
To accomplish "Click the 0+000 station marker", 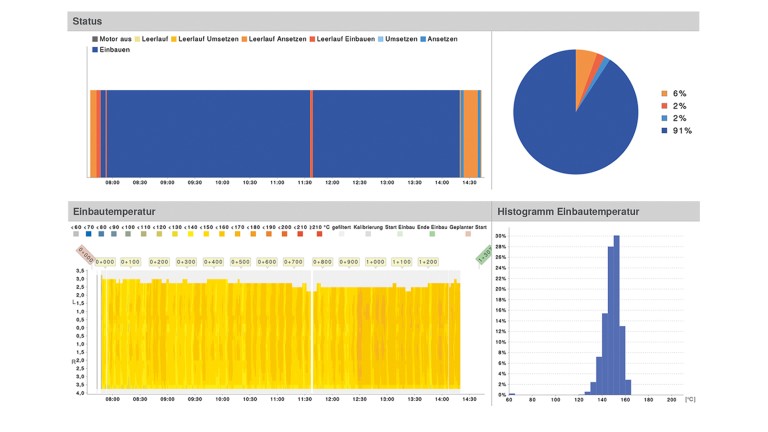I will pyautogui.click(x=105, y=262).
